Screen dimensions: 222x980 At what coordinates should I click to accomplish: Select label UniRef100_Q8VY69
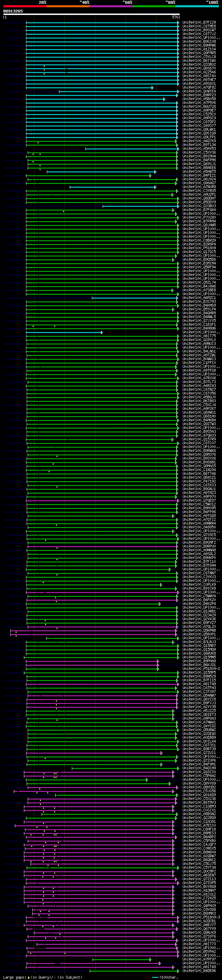199,783
